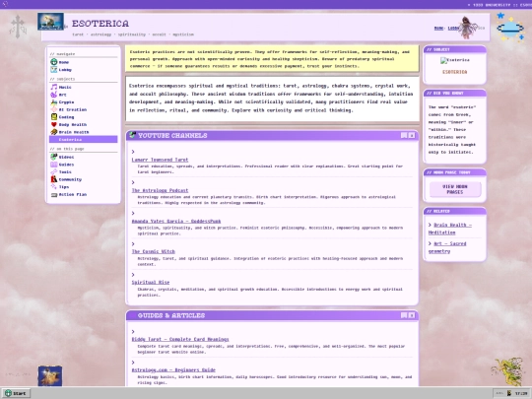Select Music text in subjects menu
Viewport: 532px width, 399px height.
pyautogui.click(x=65, y=88)
